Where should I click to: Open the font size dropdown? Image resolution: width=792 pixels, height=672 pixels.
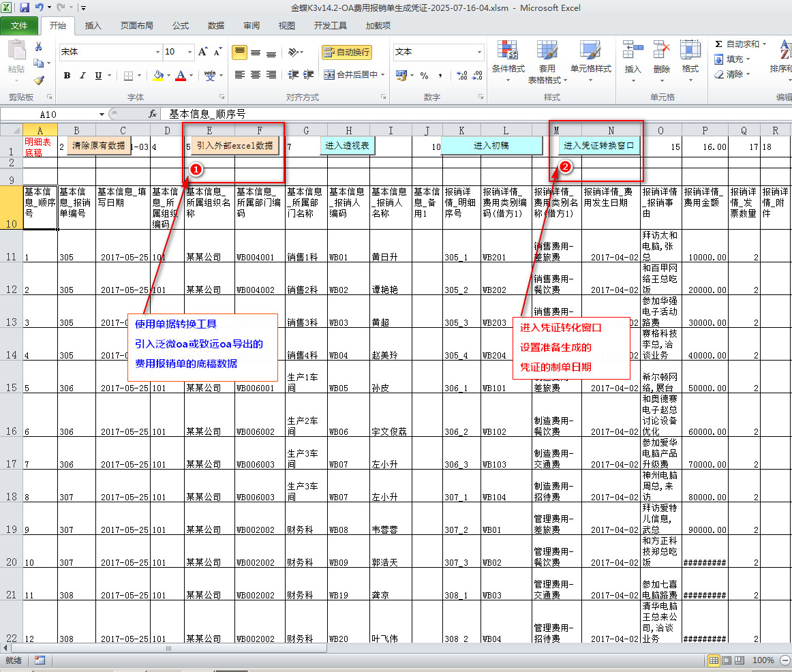pos(190,52)
